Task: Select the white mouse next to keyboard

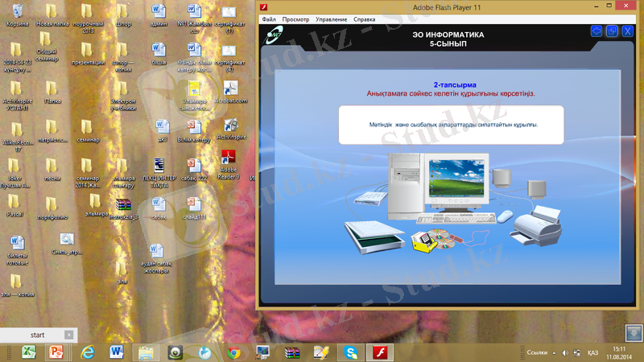Action: 504,216
